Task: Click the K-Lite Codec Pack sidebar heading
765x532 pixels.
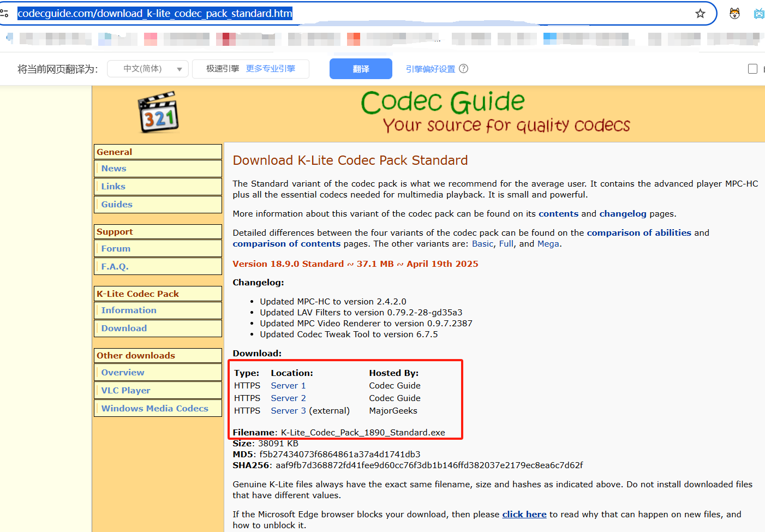Action: point(158,294)
